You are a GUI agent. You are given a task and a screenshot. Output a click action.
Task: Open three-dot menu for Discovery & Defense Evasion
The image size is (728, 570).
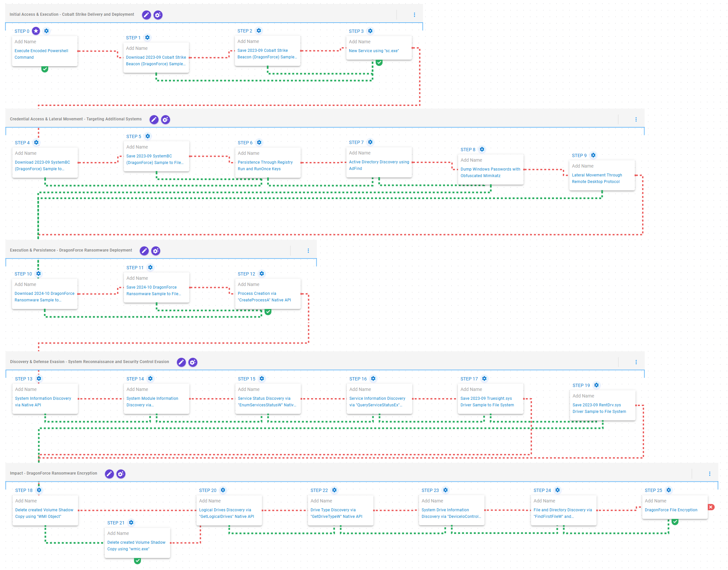[636, 362]
